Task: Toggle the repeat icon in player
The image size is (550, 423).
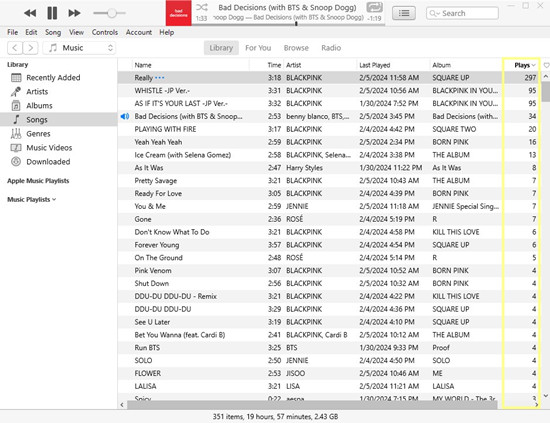Action: click(374, 7)
